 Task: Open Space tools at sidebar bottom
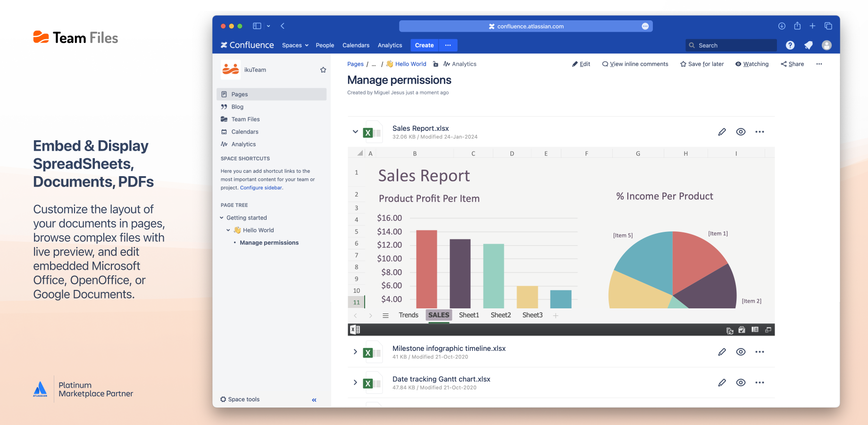[240, 399]
